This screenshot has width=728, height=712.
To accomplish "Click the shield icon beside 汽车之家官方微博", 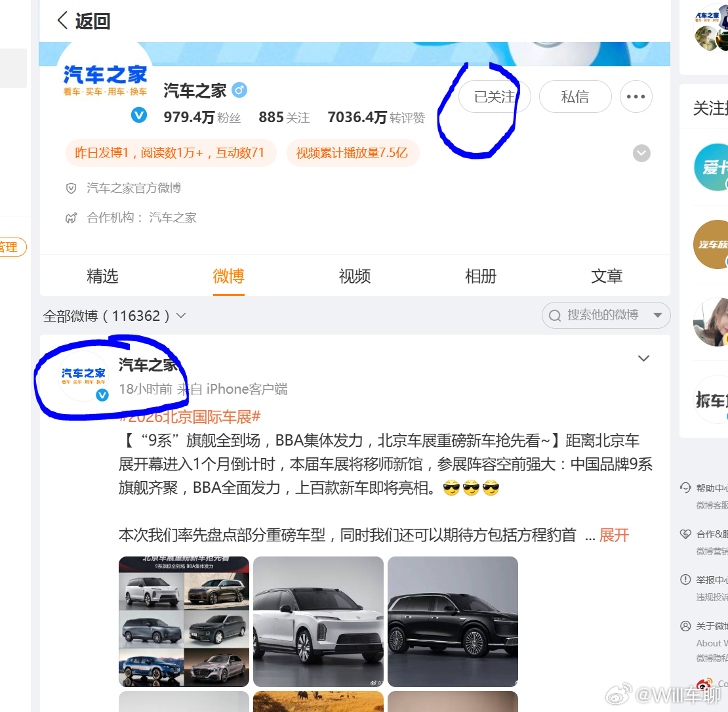I will tap(71, 188).
